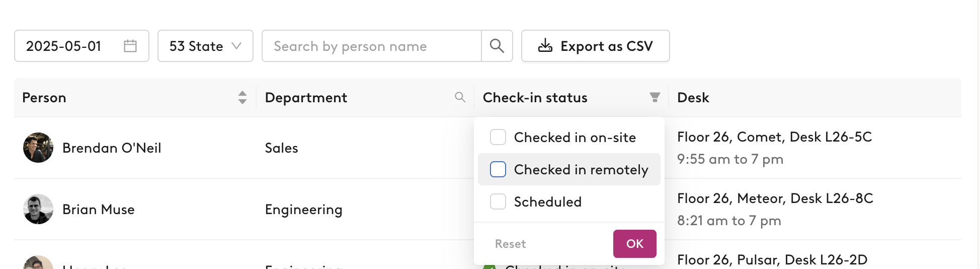Click the Desk column header
This screenshot has width=980, height=269.
(x=693, y=97)
